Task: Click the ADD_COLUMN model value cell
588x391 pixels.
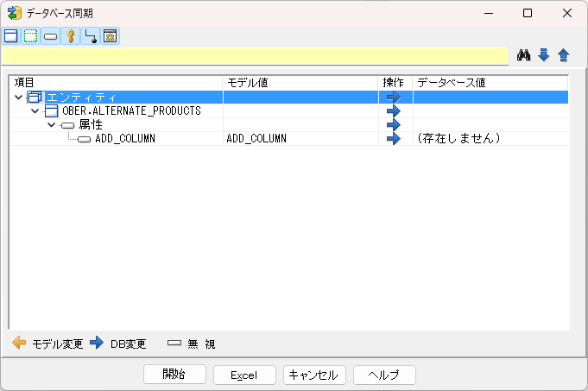Action: click(x=300, y=138)
